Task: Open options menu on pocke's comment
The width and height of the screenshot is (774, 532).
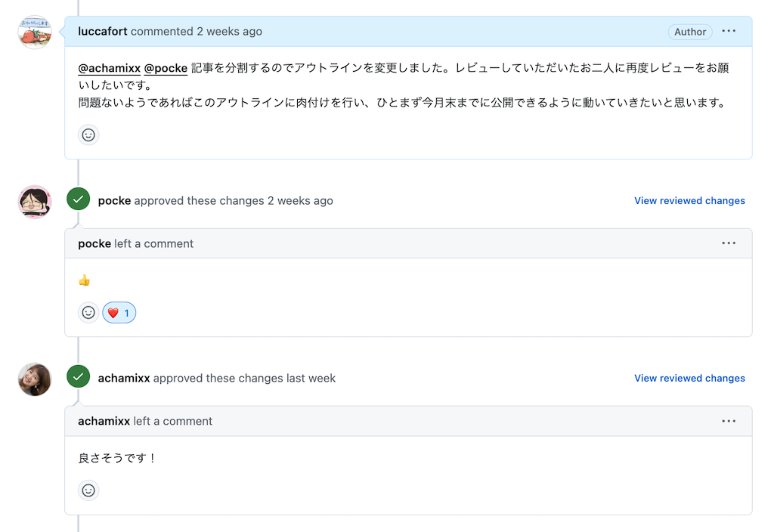Action: click(x=729, y=243)
